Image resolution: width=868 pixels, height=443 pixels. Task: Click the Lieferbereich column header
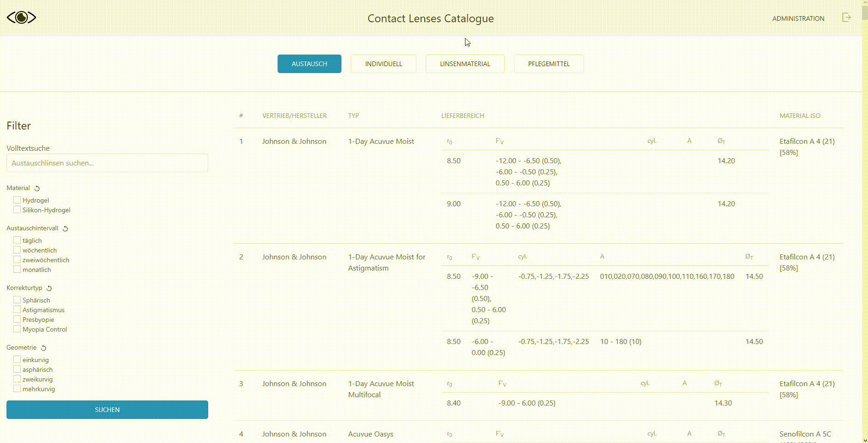point(463,116)
